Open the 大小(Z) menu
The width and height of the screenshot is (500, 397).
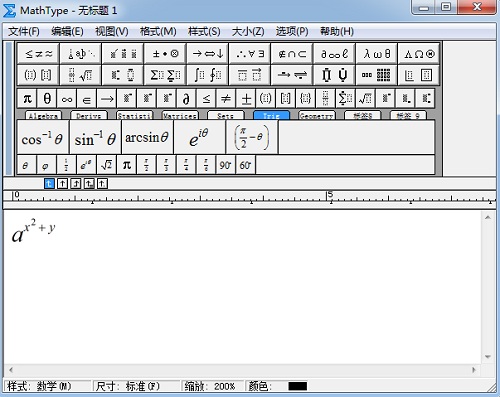(248, 32)
